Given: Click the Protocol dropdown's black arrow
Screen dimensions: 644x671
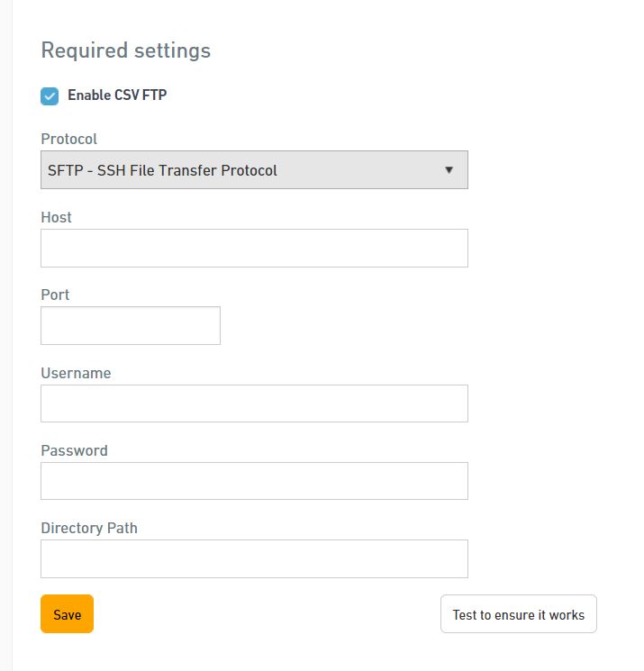Looking at the screenshot, I should pyautogui.click(x=449, y=170).
